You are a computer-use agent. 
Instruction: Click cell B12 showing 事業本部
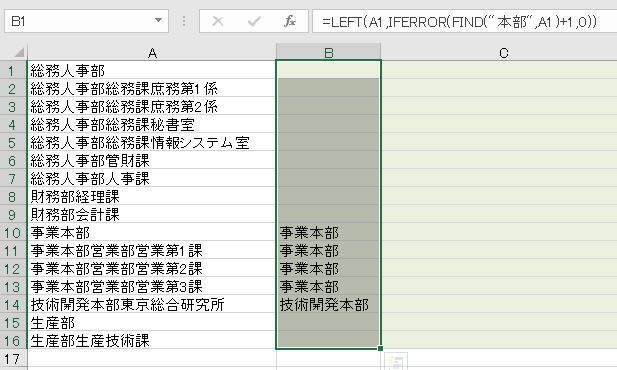[329, 269]
